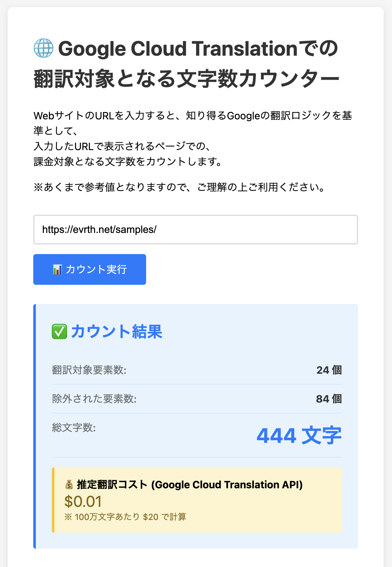Image resolution: width=392 pixels, height=567 pixels.
Task: Click the $0.01 estimated cost value
Action: [83, 501]
